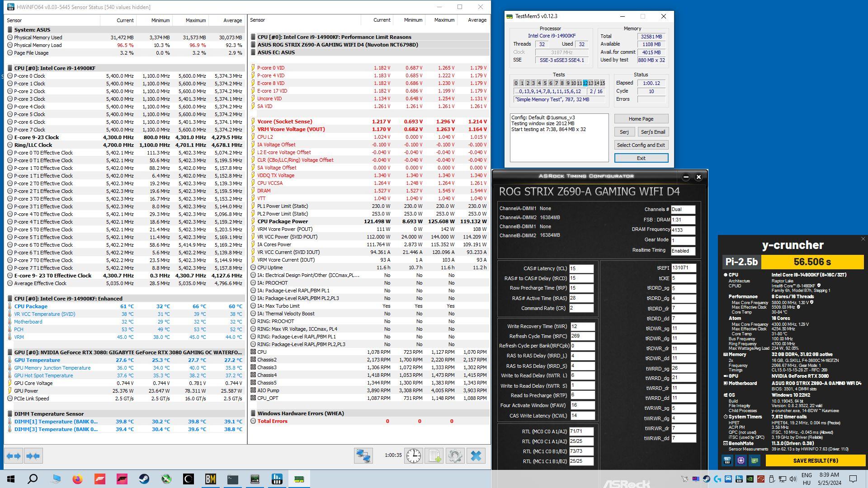This screenshot has height=488, width=868.
Task: Click the first blue icon beside Save Result
Action: click(x=727, y=460)
